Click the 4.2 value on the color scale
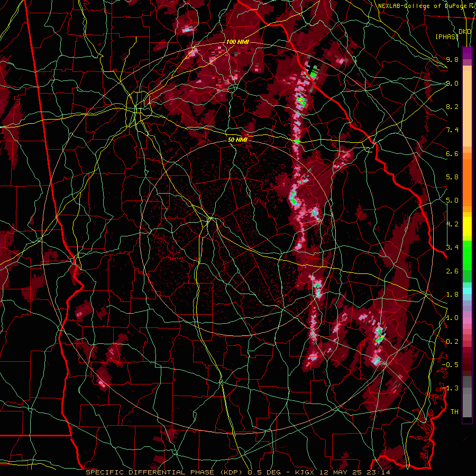This screenshot has width=476, height=476. coord(452,224)
